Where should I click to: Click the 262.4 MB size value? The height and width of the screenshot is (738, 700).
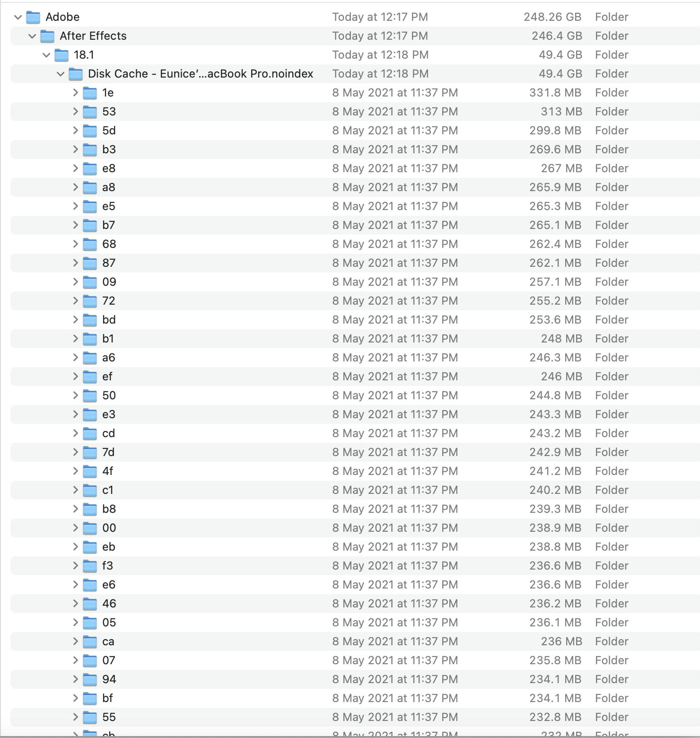[555, 244]
